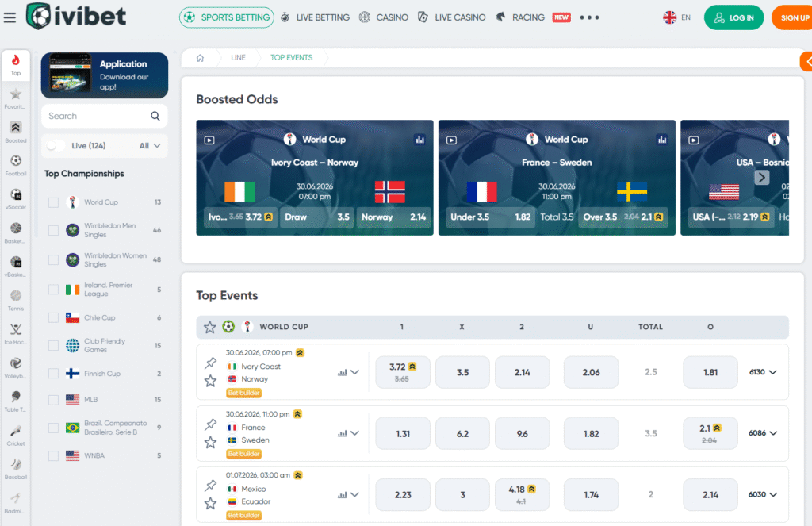812x526 pixels.
Task: Toggle the Live (124) switch
Action: tap(56, 146)
